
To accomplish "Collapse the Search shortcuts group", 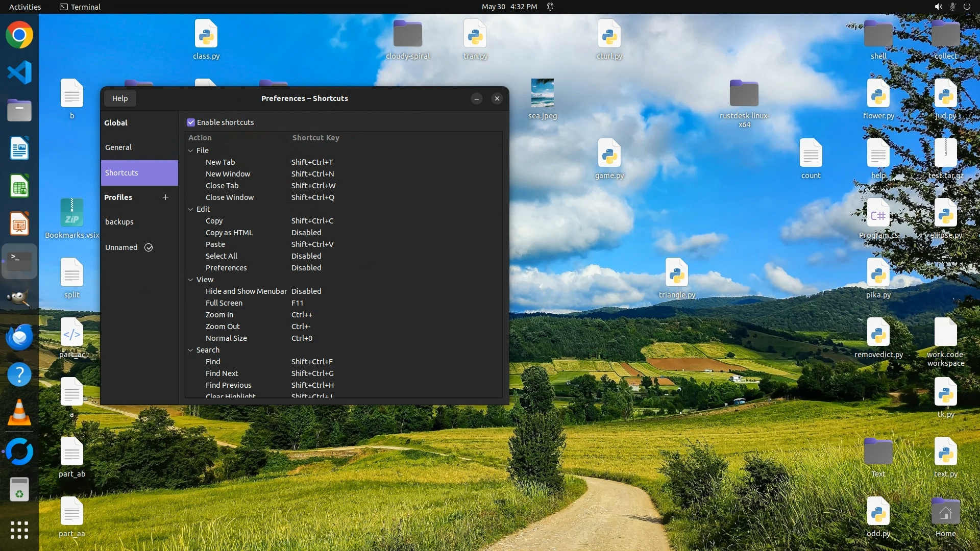I will tap(190, 350).
